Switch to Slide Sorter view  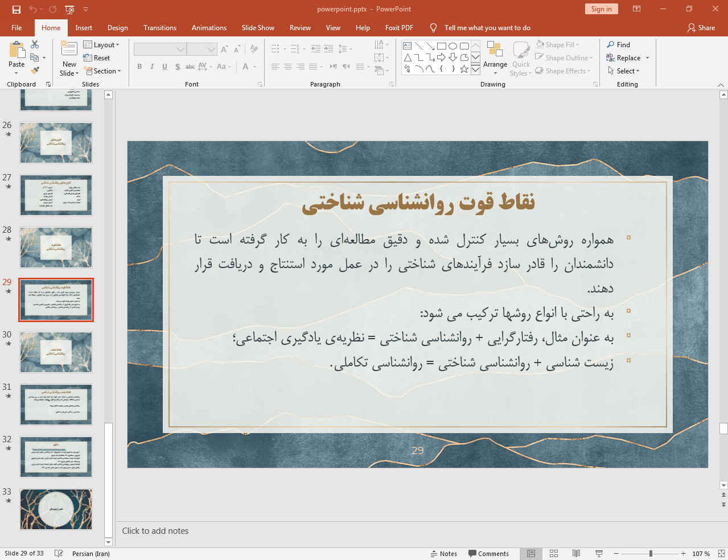(x=554, y=554)
